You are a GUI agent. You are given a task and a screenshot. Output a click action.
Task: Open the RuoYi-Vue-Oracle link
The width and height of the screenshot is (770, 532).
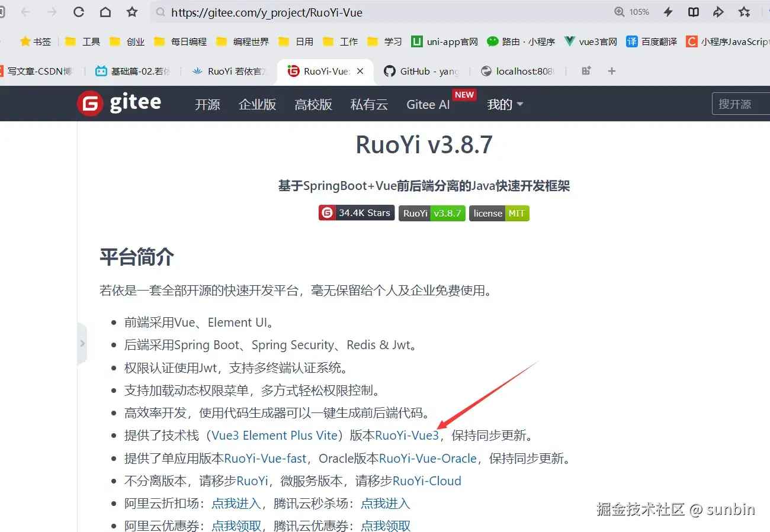428,459
